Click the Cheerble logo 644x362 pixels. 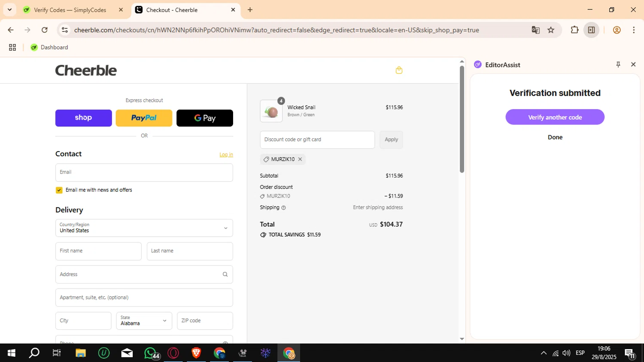click(x=86, y=70)
